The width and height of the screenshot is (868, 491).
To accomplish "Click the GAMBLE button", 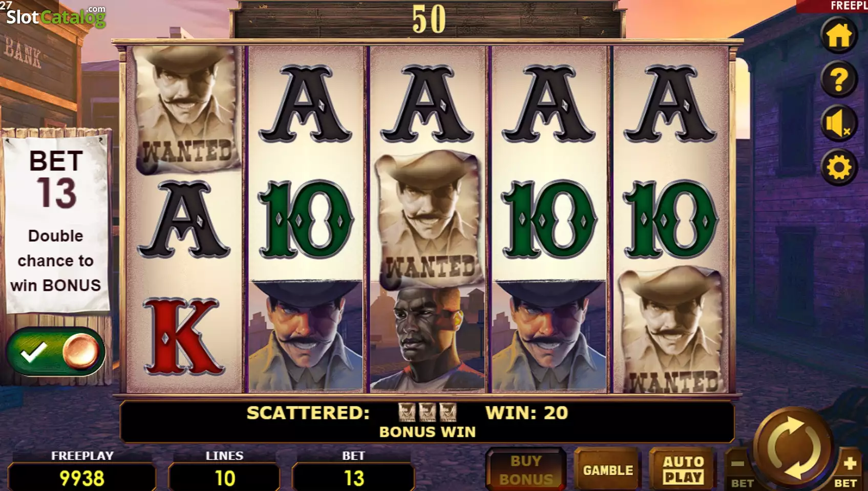I will click(x=608, y=469).
